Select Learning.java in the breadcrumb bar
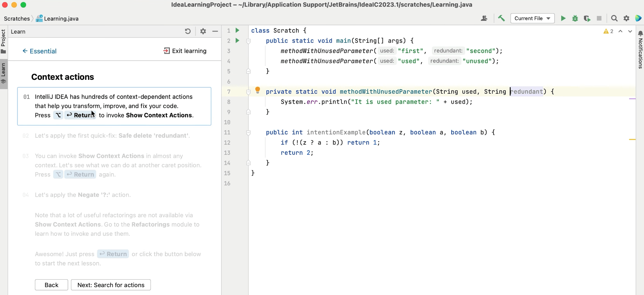The image size is (644, 295). coord(61,19)
